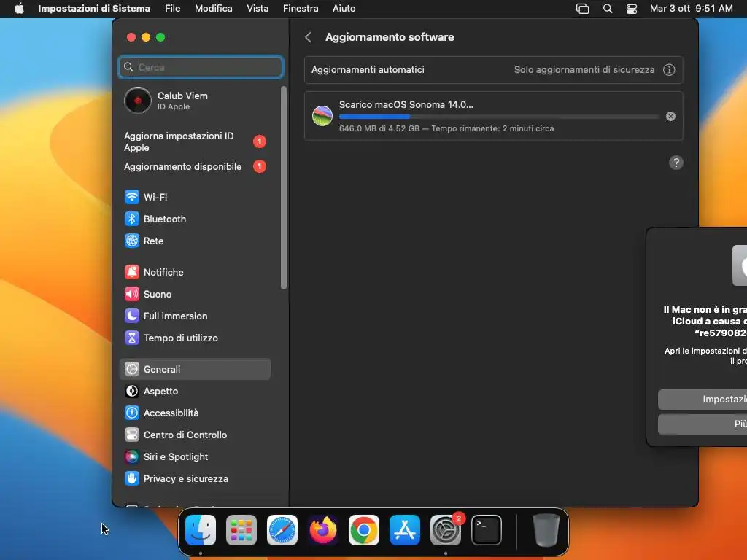Open Aggiornamento disponibile entry

click(196, 167)
